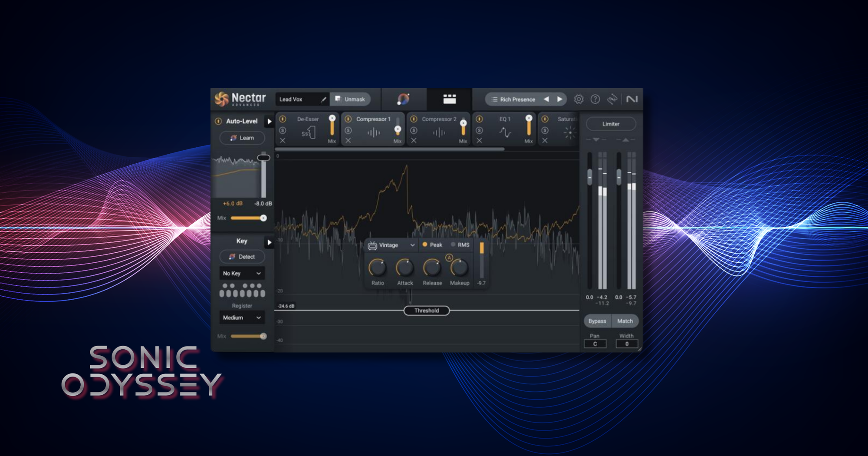Click the Ratio knob

point(378,268)
